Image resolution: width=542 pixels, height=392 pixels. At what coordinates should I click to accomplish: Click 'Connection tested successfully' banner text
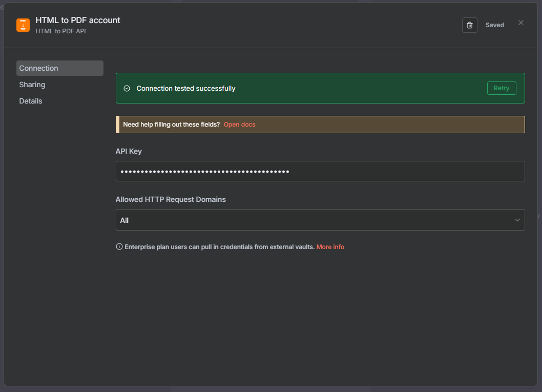(185, 89)
